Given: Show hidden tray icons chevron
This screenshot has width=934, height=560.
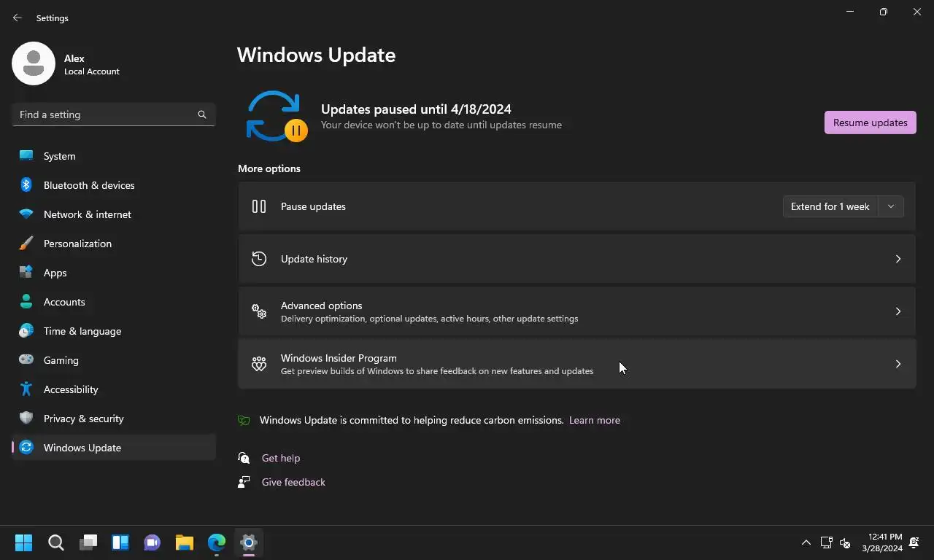Looking at the screenshot, I should click(x=806, y=542).
